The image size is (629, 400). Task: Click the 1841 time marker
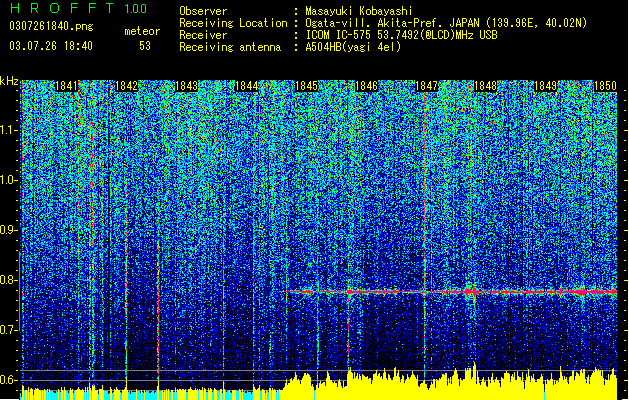click(66, 86)
